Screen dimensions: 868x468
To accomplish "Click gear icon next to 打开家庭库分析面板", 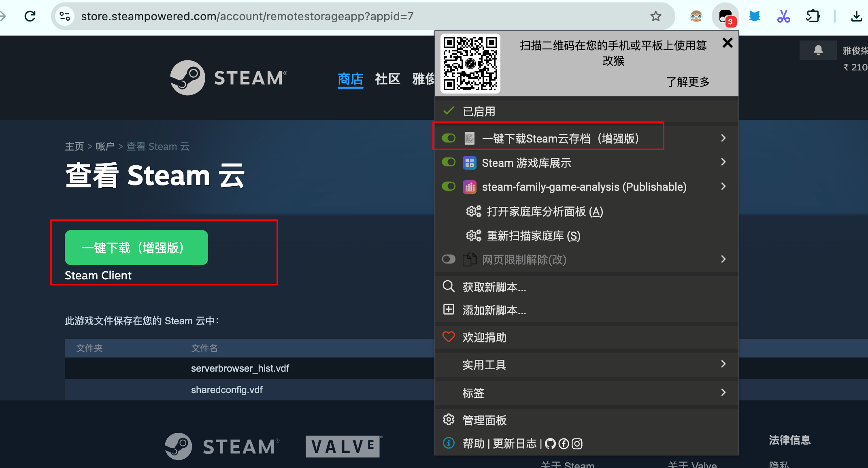I will point(473,211).
